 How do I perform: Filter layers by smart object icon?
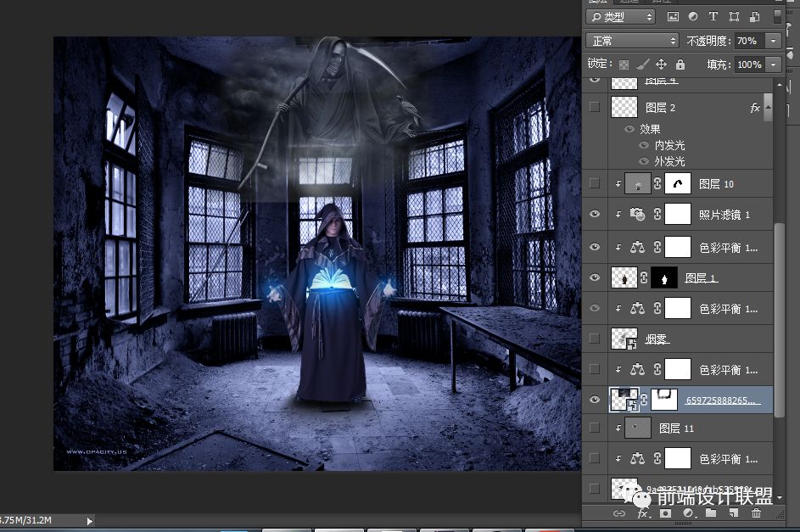pos(754,17)
